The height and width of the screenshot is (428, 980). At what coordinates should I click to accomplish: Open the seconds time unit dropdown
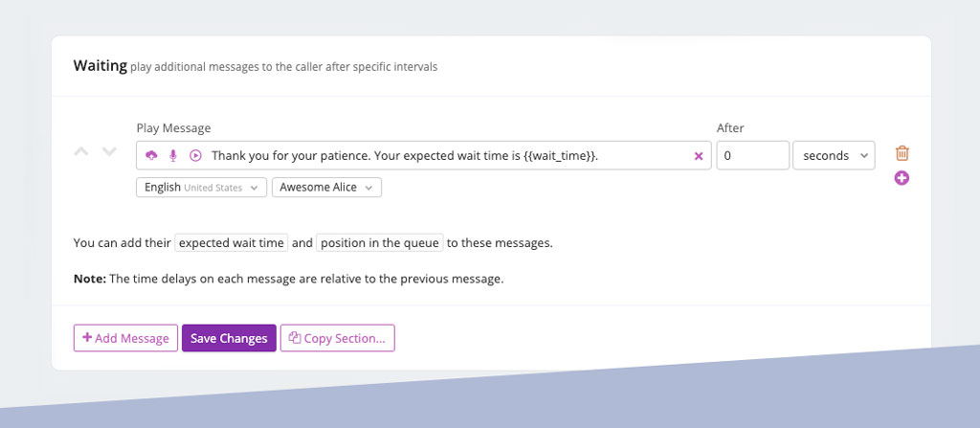coord(834,155)
